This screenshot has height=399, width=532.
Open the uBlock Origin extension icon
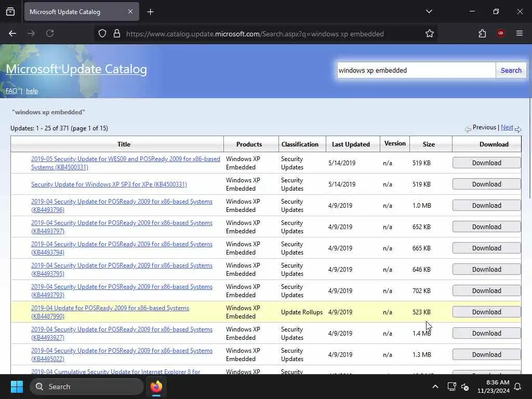coord(501,33)
